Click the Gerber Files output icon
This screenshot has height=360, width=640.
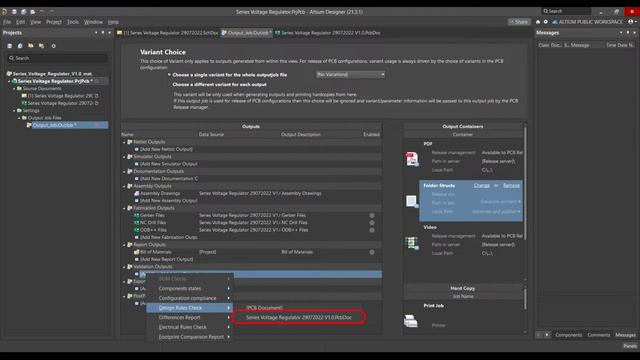click(137, 215)
